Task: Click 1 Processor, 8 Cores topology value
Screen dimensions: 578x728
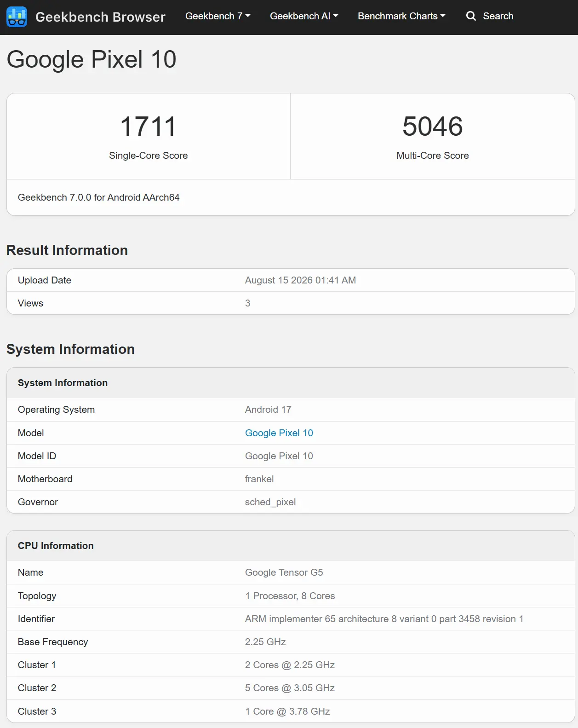Action: tap(290, 596)
